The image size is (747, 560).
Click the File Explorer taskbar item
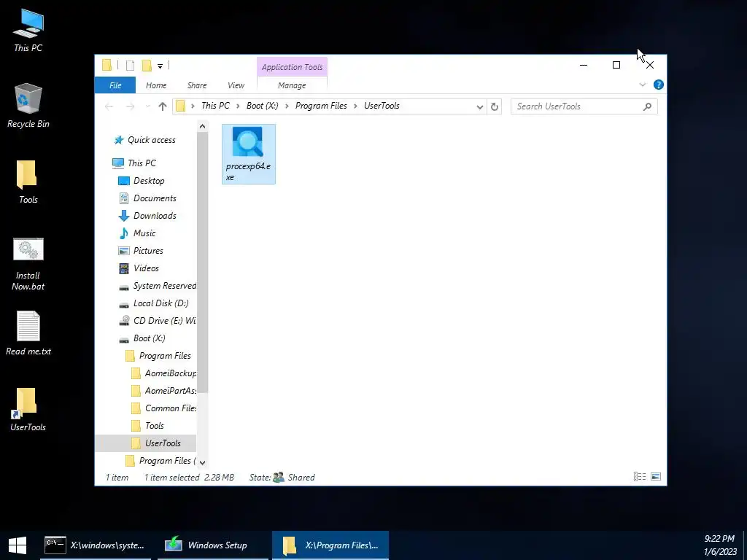(330, 545)
